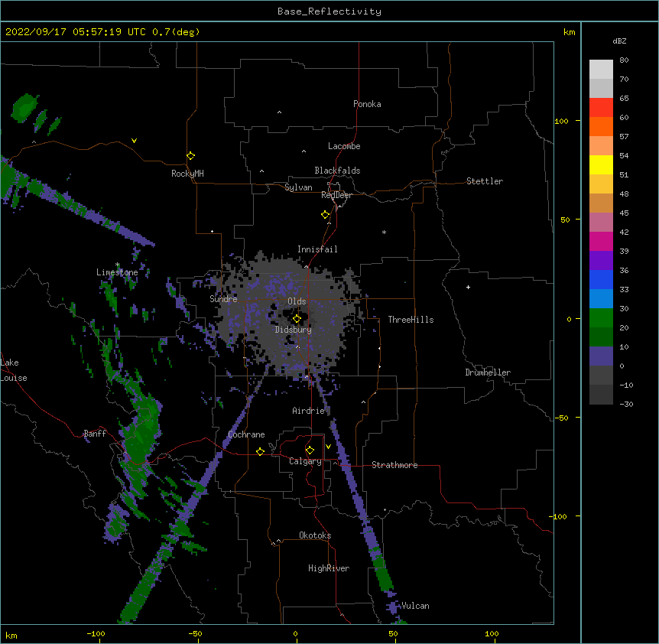Click the km unit label at bottom left
The image size is (659, 644).
(x=11, y=636)
